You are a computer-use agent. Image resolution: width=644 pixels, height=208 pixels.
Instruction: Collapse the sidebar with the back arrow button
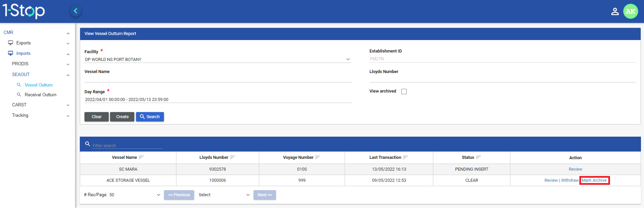(76, 11)
